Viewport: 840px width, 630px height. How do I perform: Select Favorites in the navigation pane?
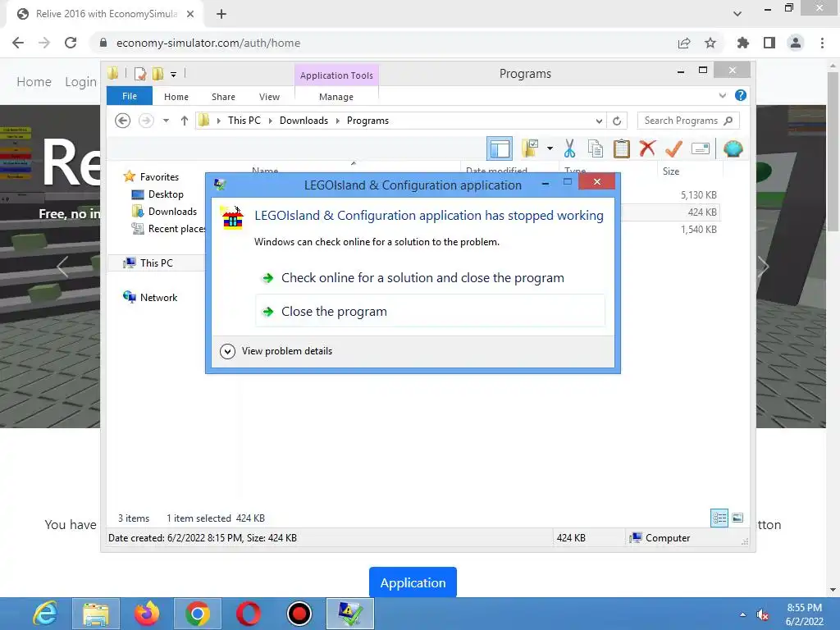[x=159, y=177]
